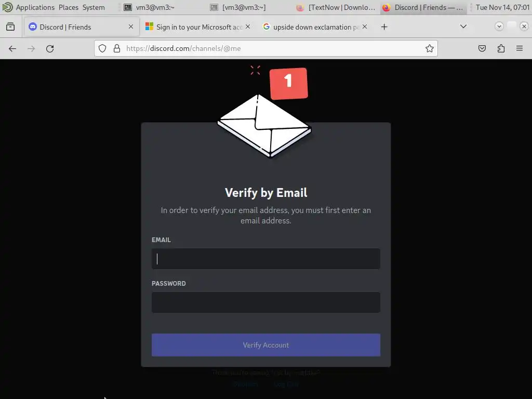Open a new browser tab

pos(384,27)
